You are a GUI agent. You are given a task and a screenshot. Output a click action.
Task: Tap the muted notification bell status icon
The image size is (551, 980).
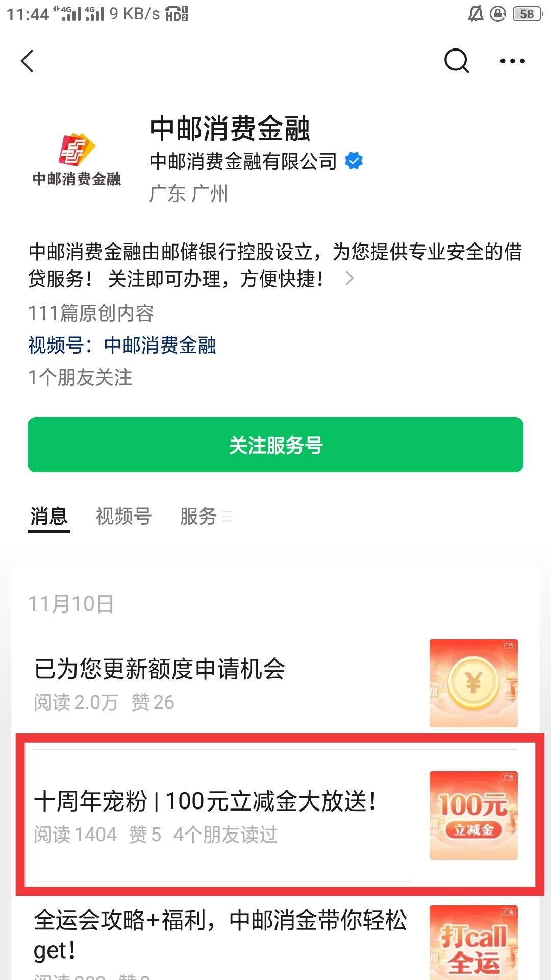point(475,14)
